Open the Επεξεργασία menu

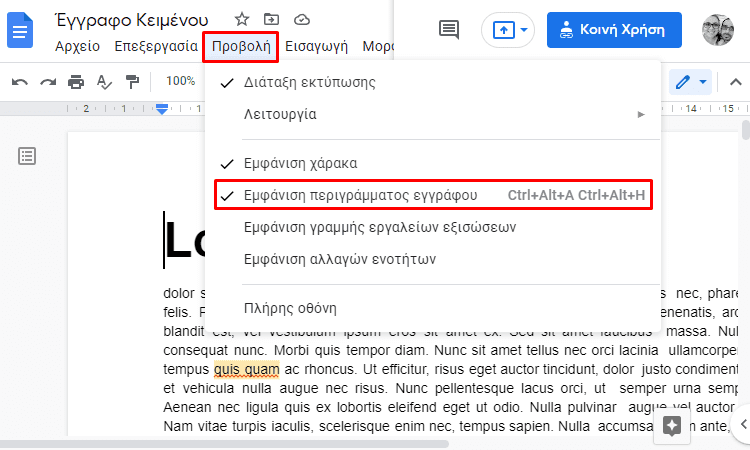156,46
